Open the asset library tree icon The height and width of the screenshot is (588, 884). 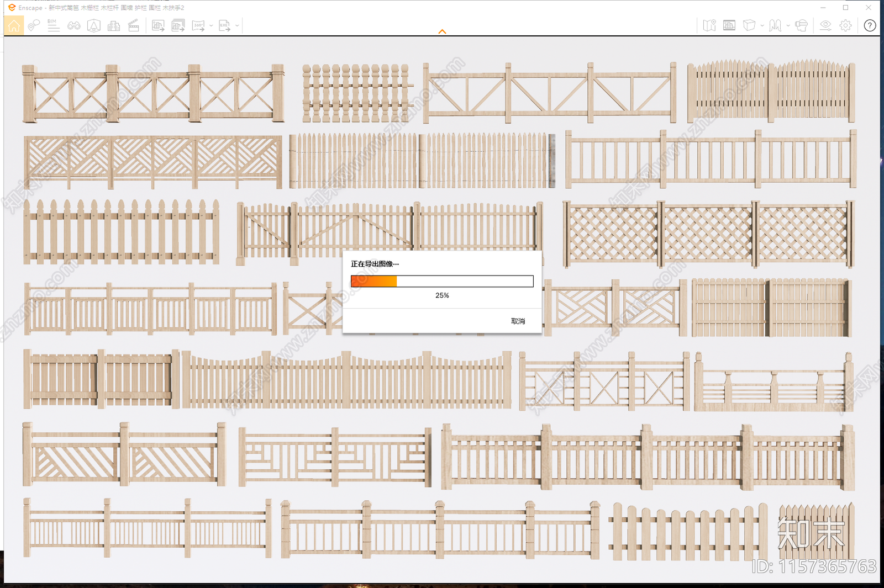pos(94,25)
